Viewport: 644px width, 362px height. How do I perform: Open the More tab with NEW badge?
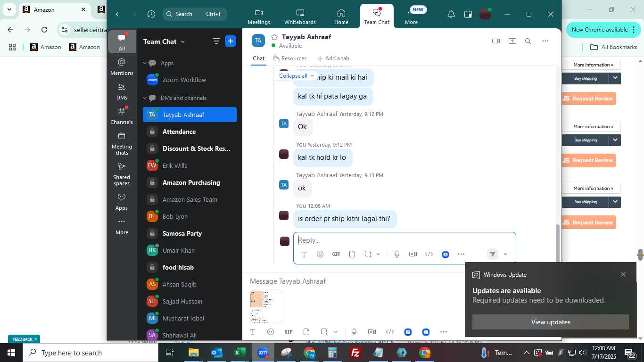(x=411, y=16)
